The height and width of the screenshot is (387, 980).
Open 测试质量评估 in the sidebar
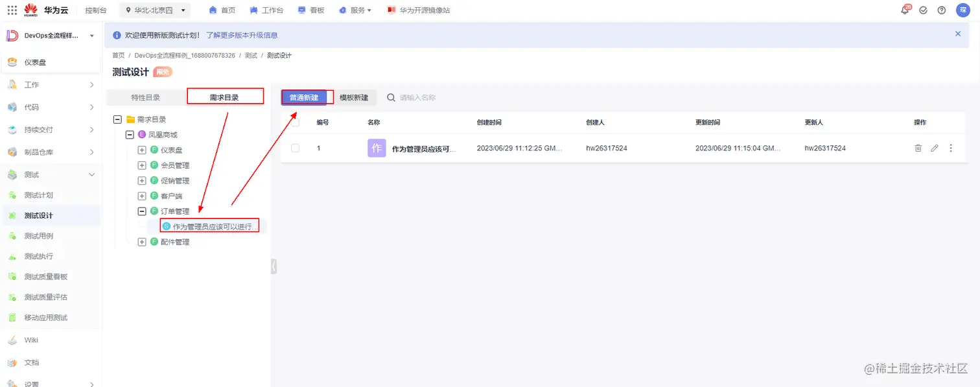pos(45,297)
